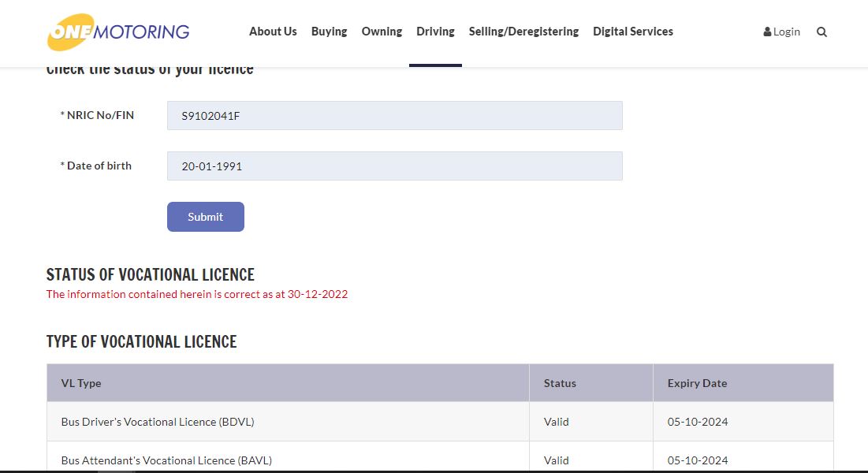Open the search magnifier icon

pyautogui.click(x=821, y=32)
